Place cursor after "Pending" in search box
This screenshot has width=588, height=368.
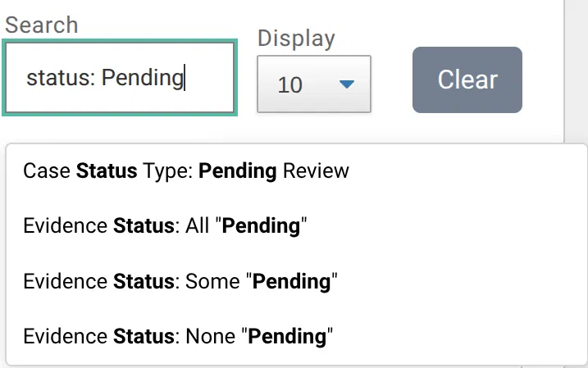pyautogui.click(x=185, y=78)
